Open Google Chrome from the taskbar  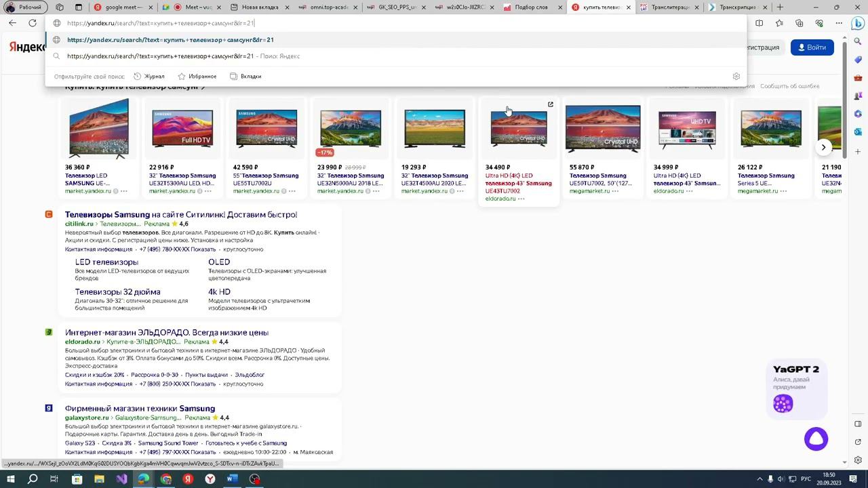point(166,479)
